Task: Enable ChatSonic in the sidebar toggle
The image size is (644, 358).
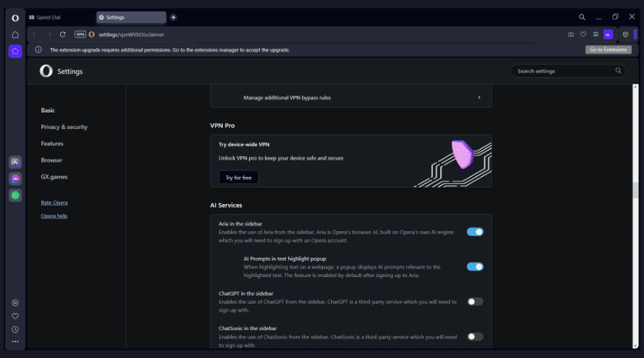Action: [x=475, y=337]
